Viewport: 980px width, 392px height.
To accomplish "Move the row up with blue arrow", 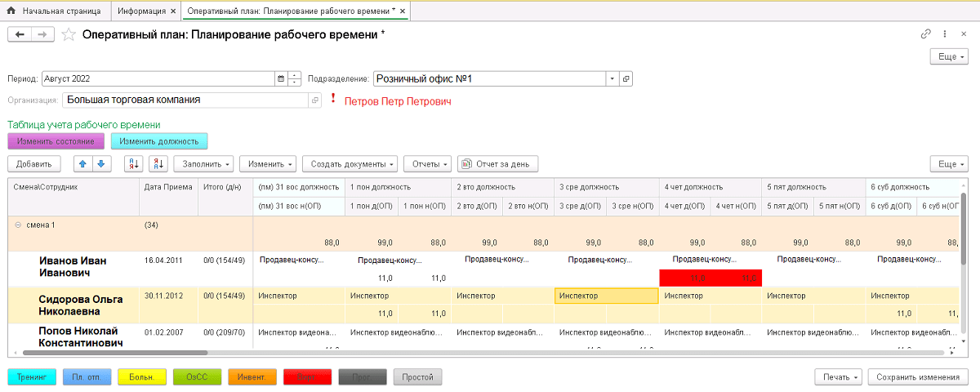I will 82,164.
